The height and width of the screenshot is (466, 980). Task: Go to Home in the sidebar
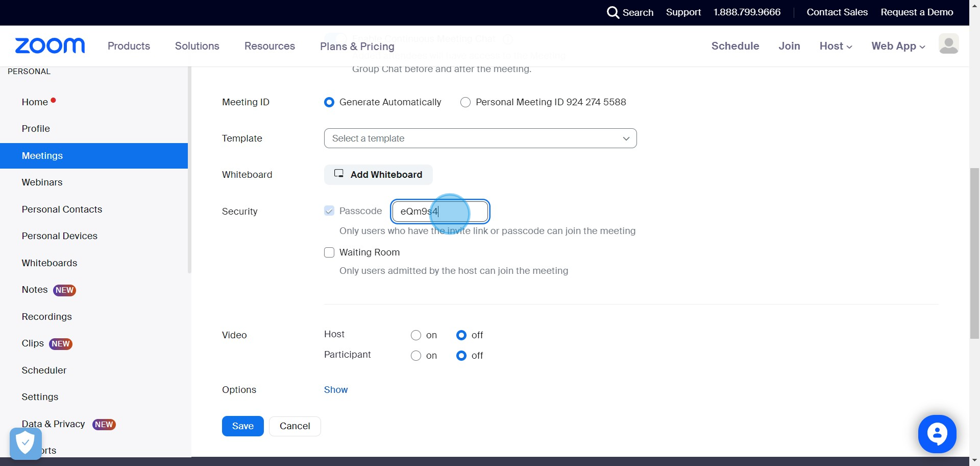point(35,102)
